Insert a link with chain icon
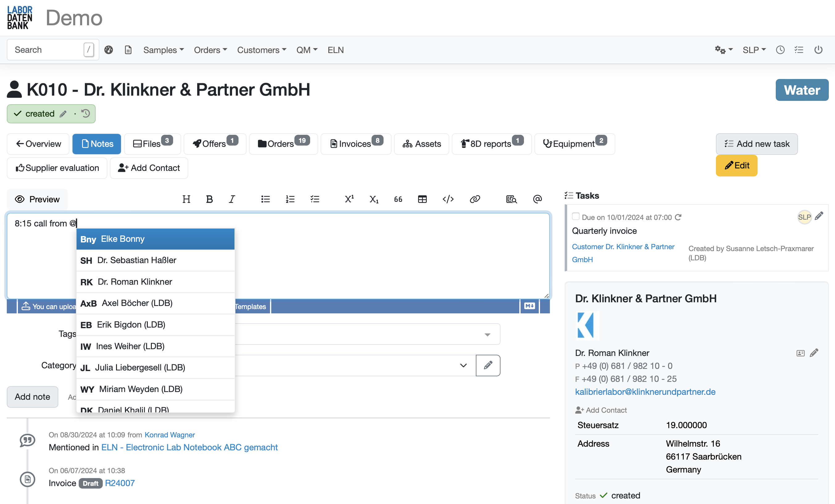 tap(475, 199)
